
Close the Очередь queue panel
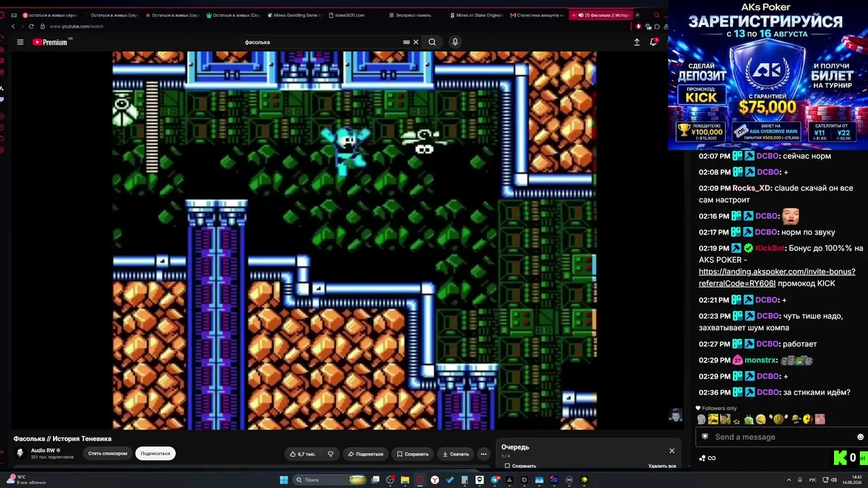pyautogui.click(x=672, y=451)
